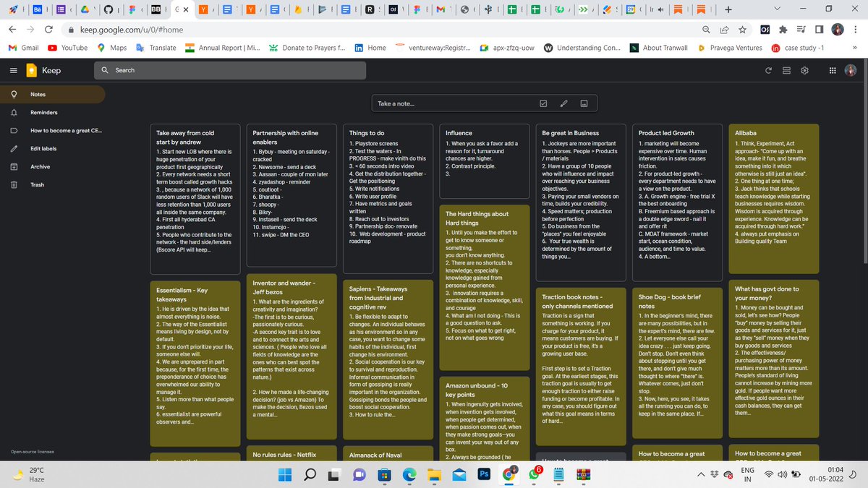Screen dimensions: 868x488
Task: Open Windows taskbar search
Action: [x=310, y=475]
